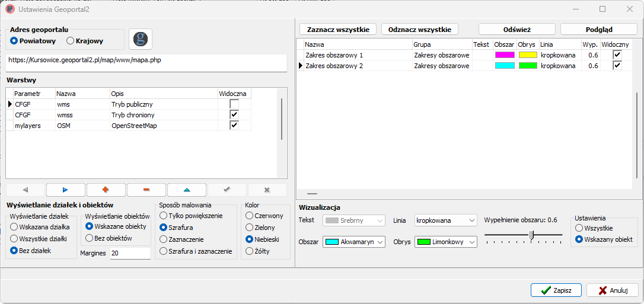Click the Opis column header in Warstwy
The width and height of the screenshot is (644, 304).
[164, 94]
